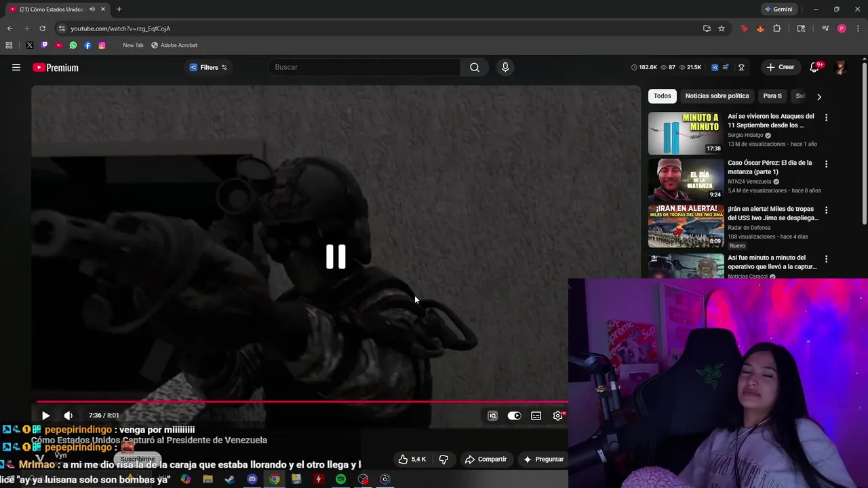Open the Crear create menu
This screenshot has width=868, height=488.
[x=780, y=67]
